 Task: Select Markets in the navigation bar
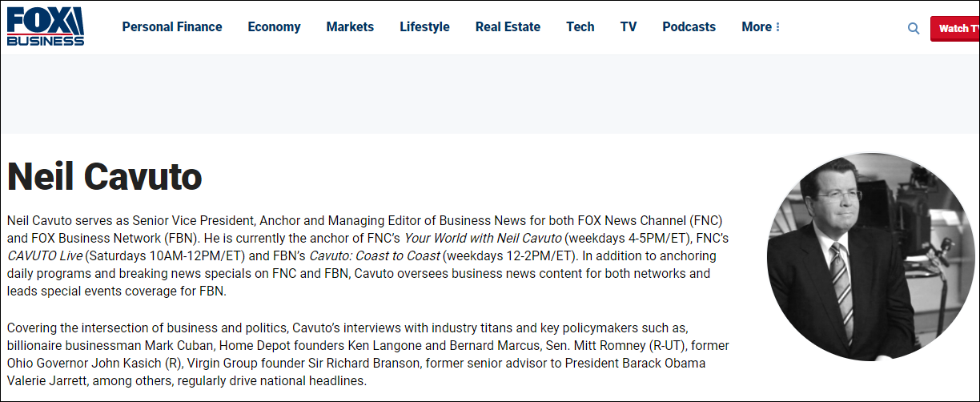click(x=350, y=27)
